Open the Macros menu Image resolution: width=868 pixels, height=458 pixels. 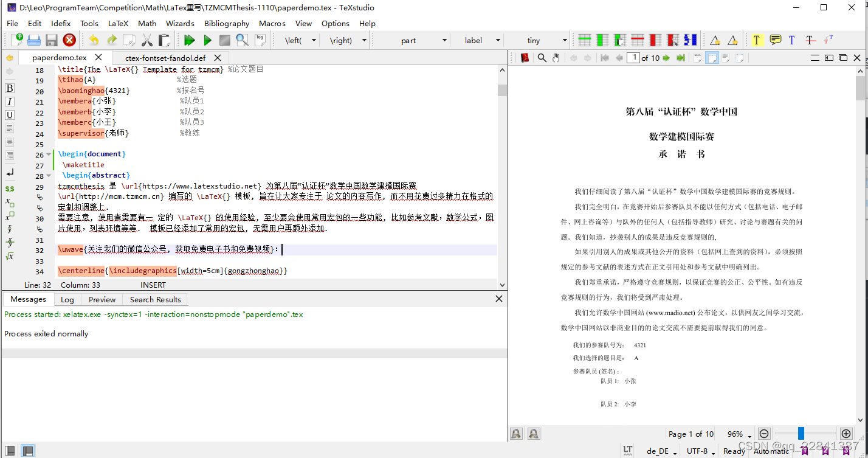[x=272, y=23]
